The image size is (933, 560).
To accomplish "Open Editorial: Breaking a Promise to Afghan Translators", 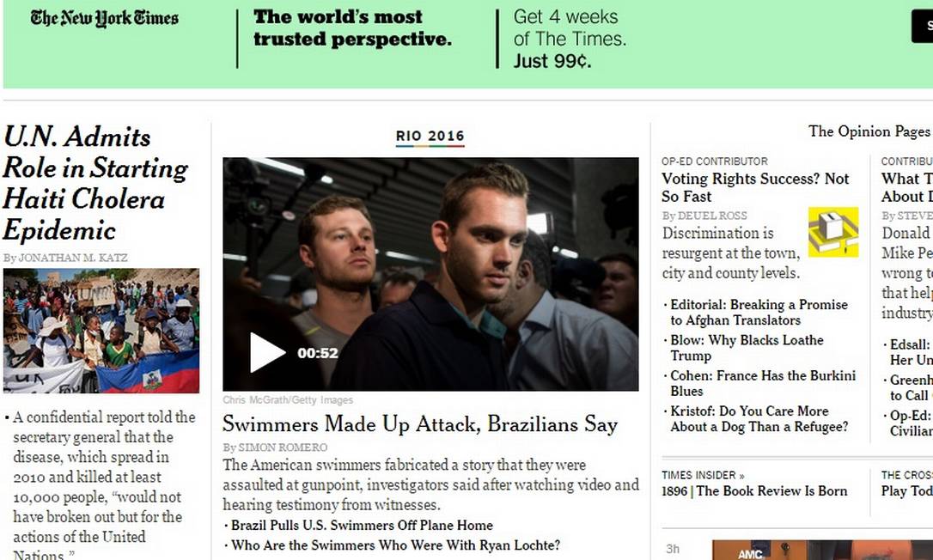I will (x=759, y=313).
